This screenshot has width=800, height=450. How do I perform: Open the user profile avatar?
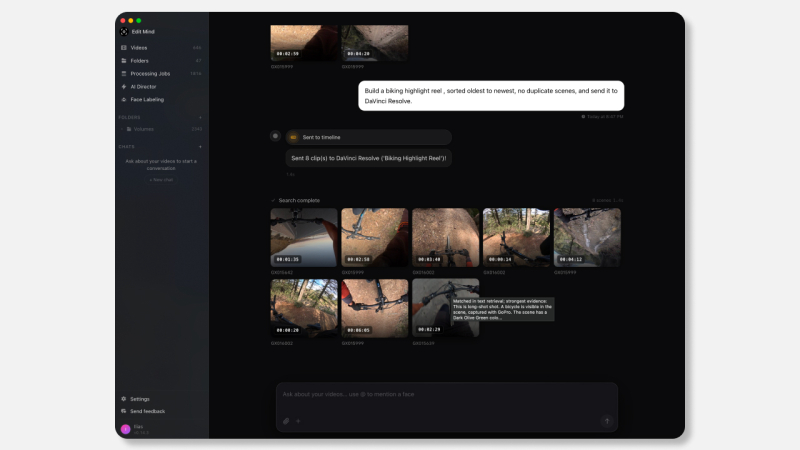click(x=126, y=429)
